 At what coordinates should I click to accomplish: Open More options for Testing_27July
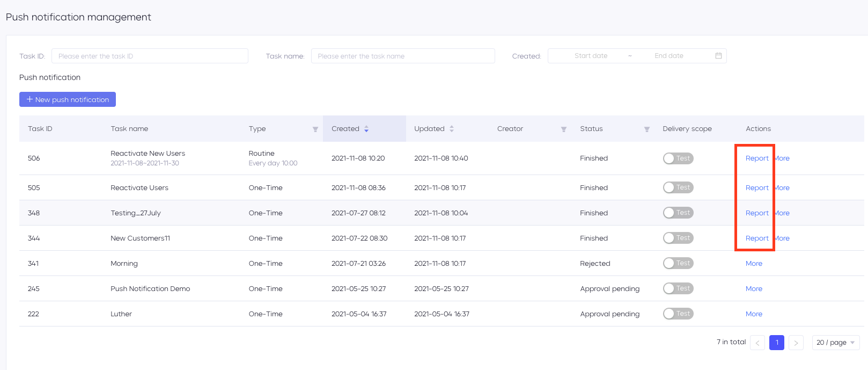click(782, 213)
